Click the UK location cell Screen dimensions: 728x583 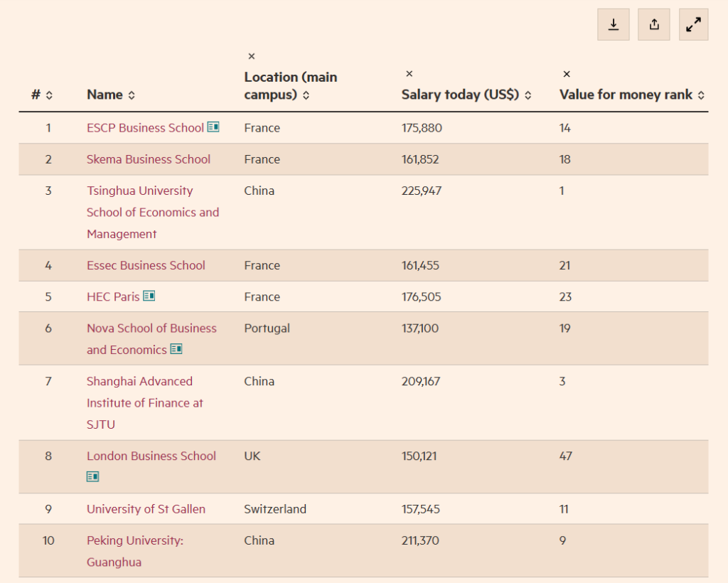click(252, 456)
